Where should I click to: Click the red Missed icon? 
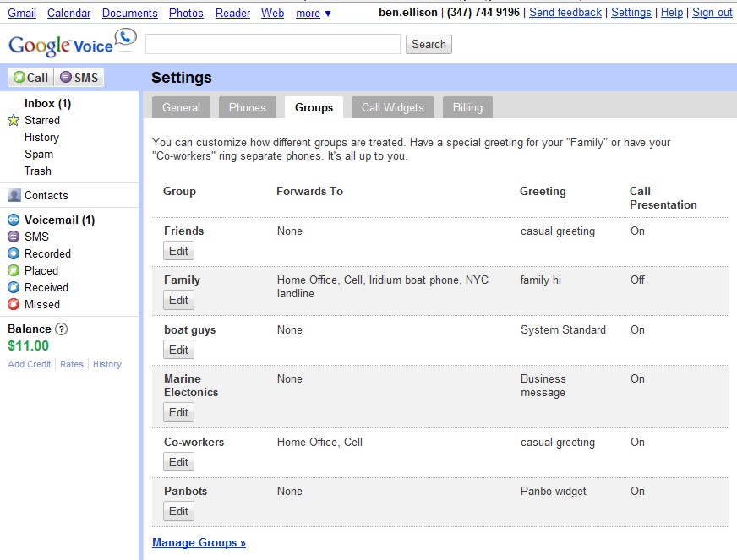point(14,304)
